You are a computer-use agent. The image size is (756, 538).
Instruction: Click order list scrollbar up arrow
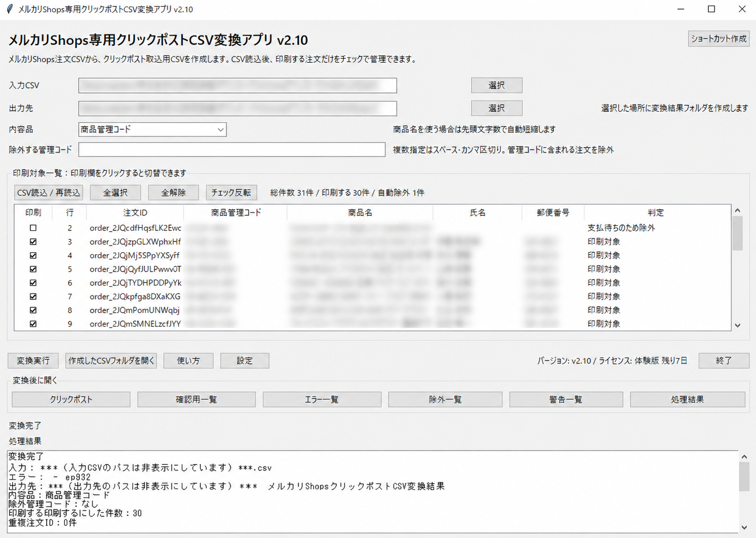click(738, 210)
